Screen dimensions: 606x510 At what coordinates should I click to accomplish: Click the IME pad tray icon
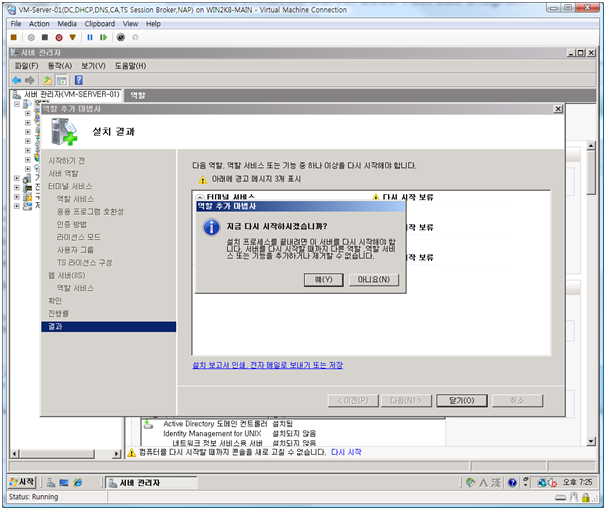(470, 482)
